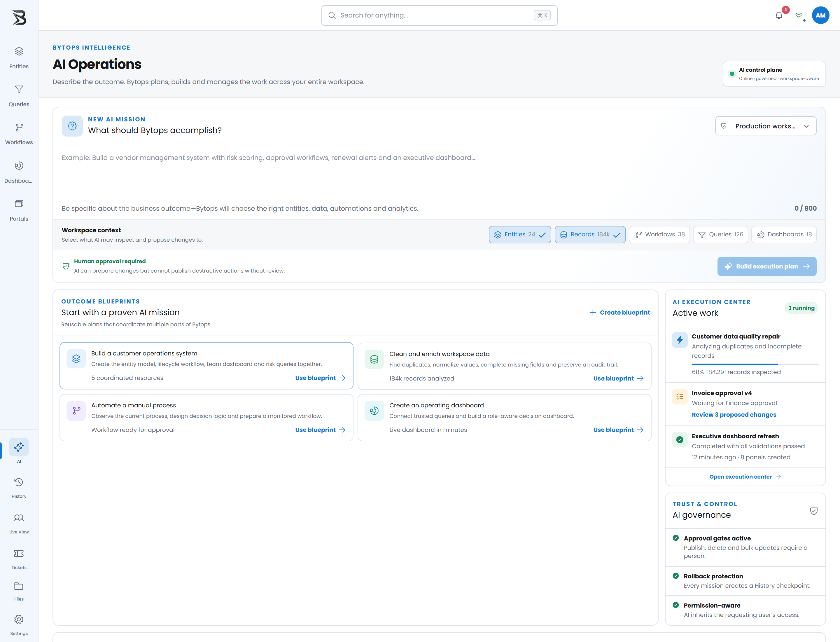Focus the Search for anything field
Screen dimensions: 840x642
point(439,15)
